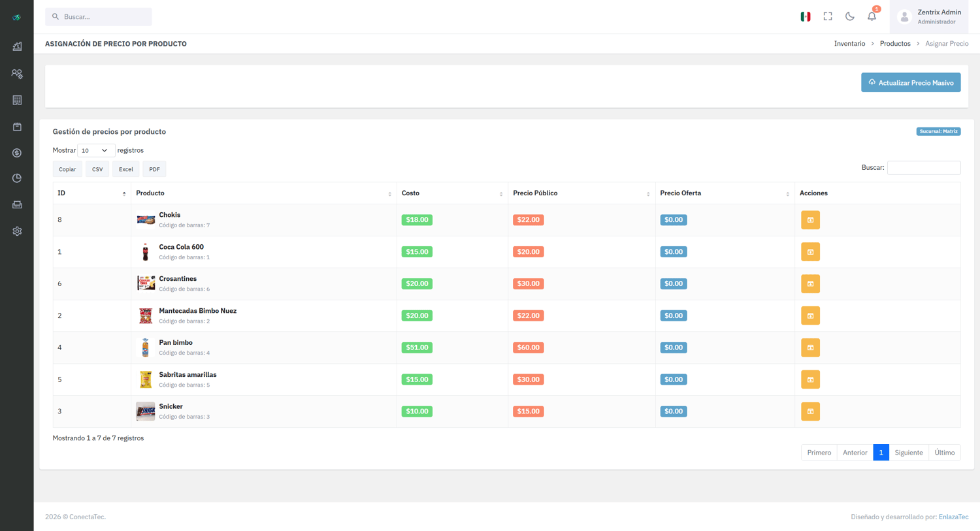Open the Inventario breadcrumb link
980x531 pixels.
[849, 44]
